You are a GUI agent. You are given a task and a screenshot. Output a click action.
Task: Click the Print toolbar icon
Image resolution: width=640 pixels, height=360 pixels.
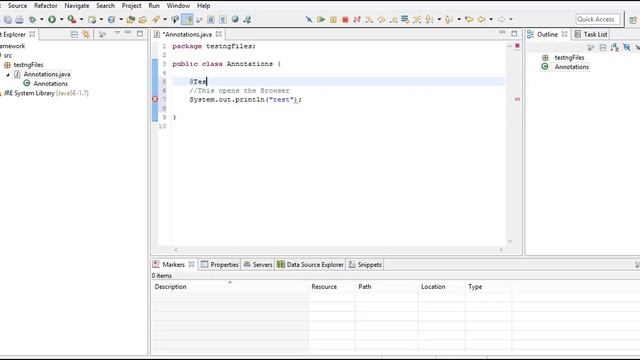tap(19, 19)
